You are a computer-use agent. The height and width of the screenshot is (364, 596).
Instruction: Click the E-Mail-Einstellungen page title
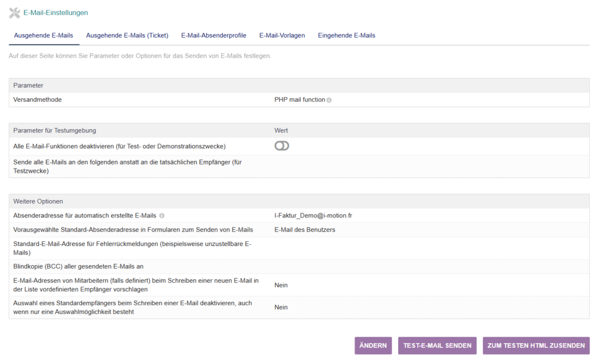55,13
